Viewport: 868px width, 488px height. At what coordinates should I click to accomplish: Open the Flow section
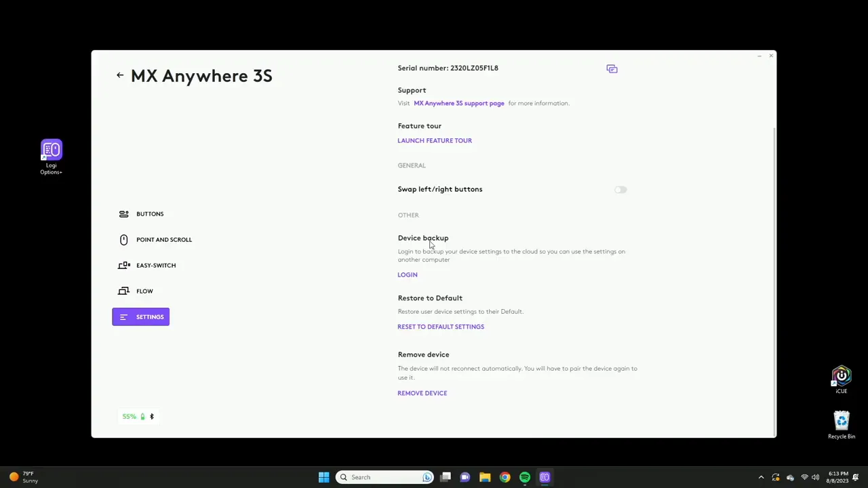click(144, 291)
